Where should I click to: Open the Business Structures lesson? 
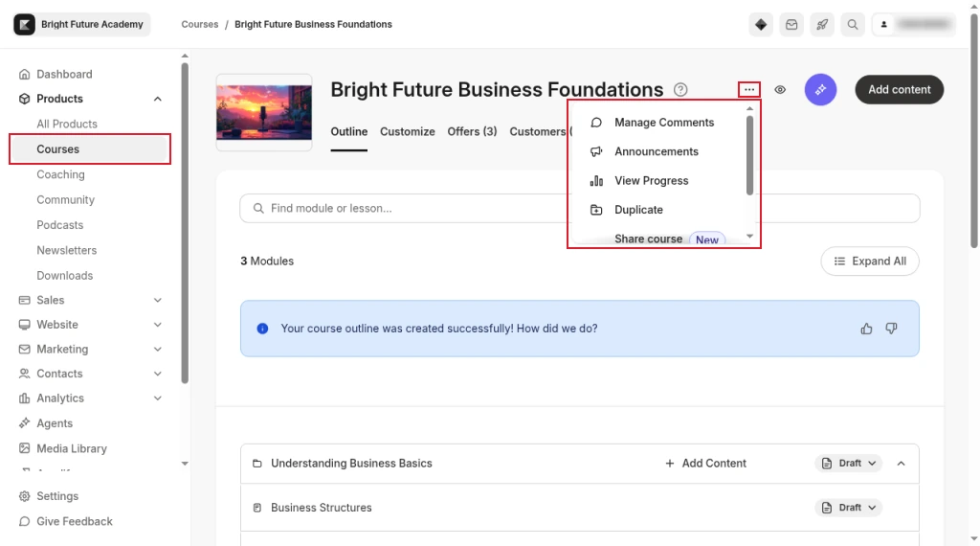click(x=322, y=508)
